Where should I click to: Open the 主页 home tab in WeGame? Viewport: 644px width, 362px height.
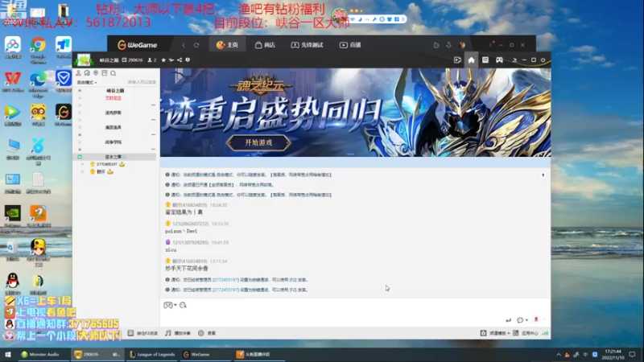click(x=227, y=45)
